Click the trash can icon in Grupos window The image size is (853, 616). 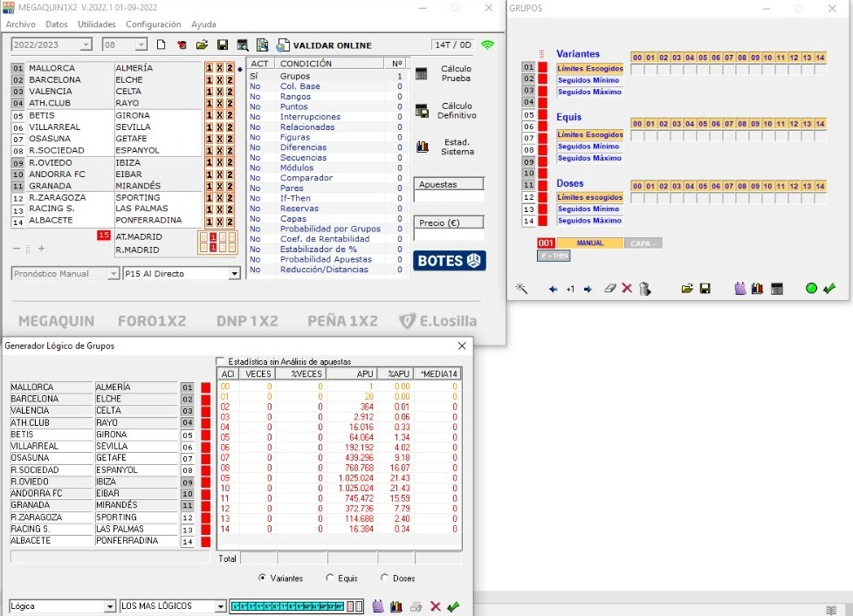[x=644, y=289]
